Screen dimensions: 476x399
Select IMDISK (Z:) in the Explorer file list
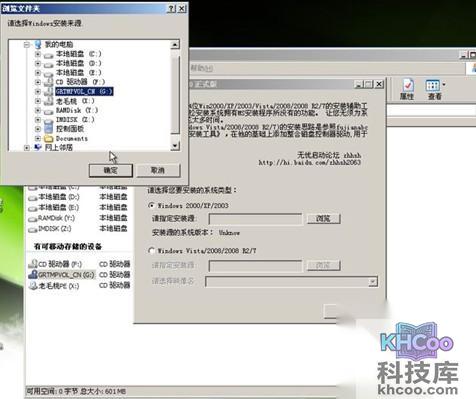pos(50,229)
